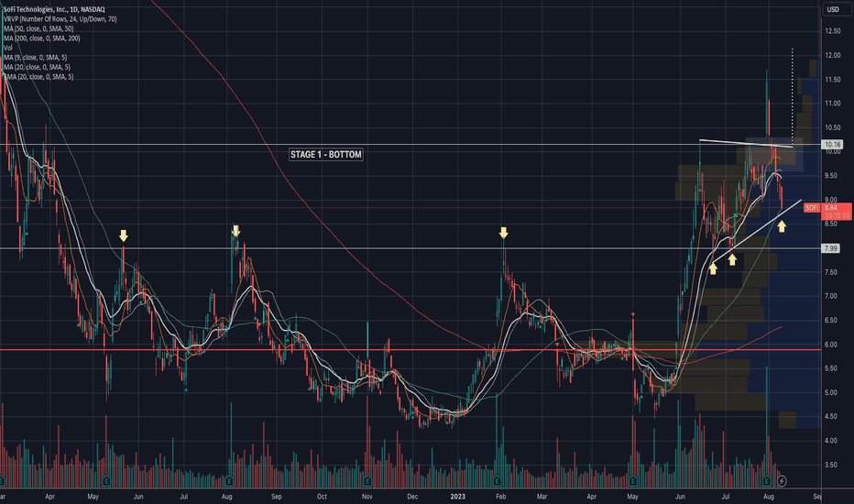
Task: Select the MA (20, close, 0, SMA, 5) legend
Action: (x=37, y=68)
